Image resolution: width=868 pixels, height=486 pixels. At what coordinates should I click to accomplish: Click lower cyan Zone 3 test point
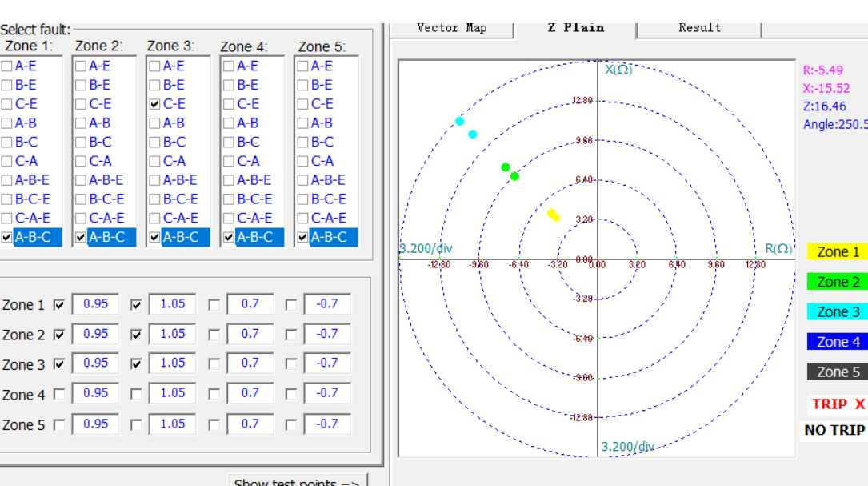tap(472, 134)
